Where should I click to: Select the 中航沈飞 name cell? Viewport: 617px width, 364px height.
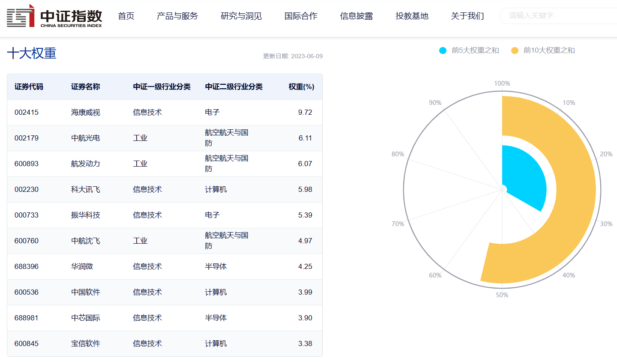[85, 241]
